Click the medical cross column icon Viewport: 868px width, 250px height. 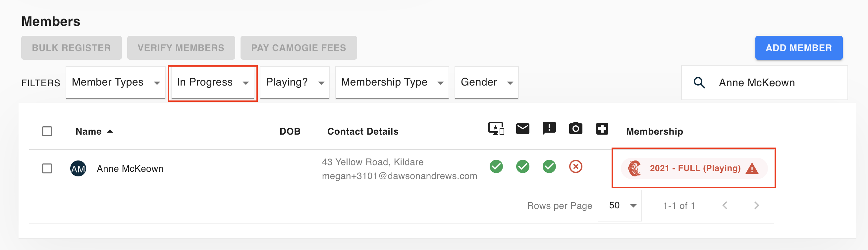coord(602,129)
